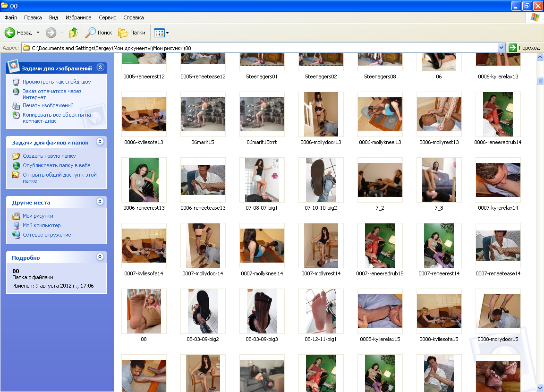This screenshot has height=392, width=544.
Task: Open the Правка menu
Action: tap(33, 17)
